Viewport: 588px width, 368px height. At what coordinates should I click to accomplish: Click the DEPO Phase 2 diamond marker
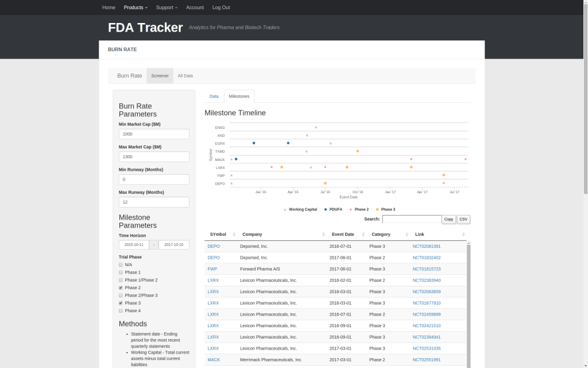point(444,183)
